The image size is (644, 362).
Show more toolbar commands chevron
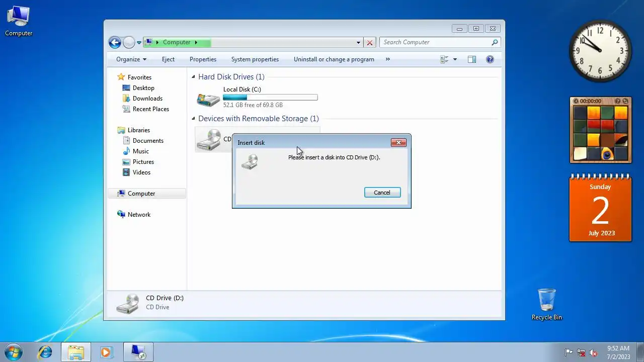(388, 59)
